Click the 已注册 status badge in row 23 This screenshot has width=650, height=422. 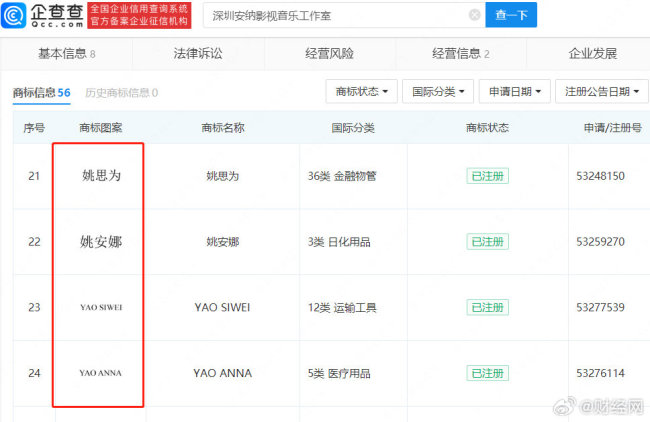[x=488, y=307]
